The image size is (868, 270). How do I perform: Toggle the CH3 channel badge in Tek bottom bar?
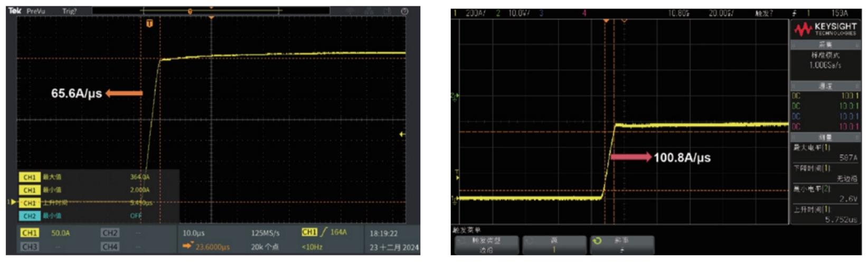(x=30, y=246)
